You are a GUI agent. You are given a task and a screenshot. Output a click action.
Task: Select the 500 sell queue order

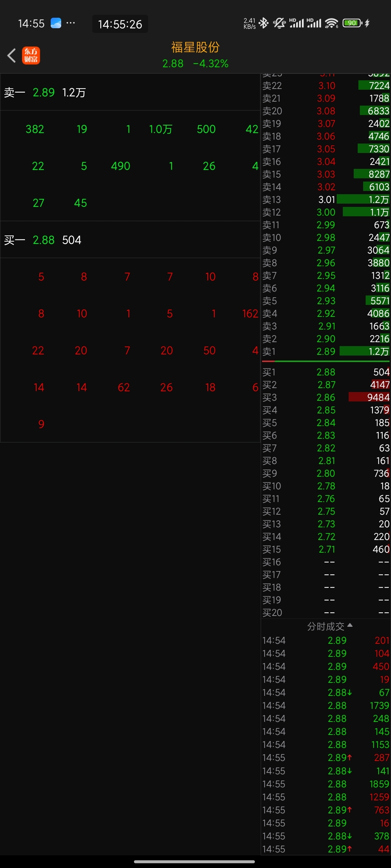point(206,129)
